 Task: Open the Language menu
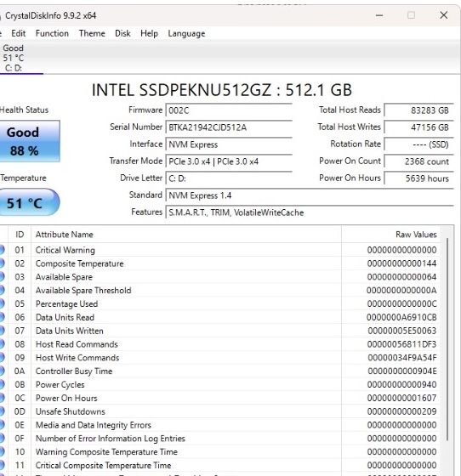pyautogui.click(x=186, y=33)
